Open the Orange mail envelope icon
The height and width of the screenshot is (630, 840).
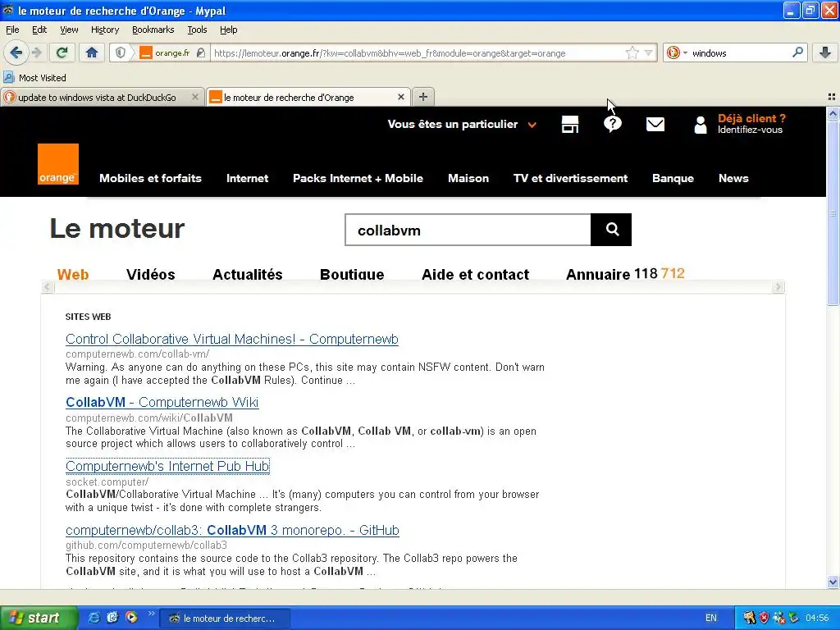coord(655,125)
